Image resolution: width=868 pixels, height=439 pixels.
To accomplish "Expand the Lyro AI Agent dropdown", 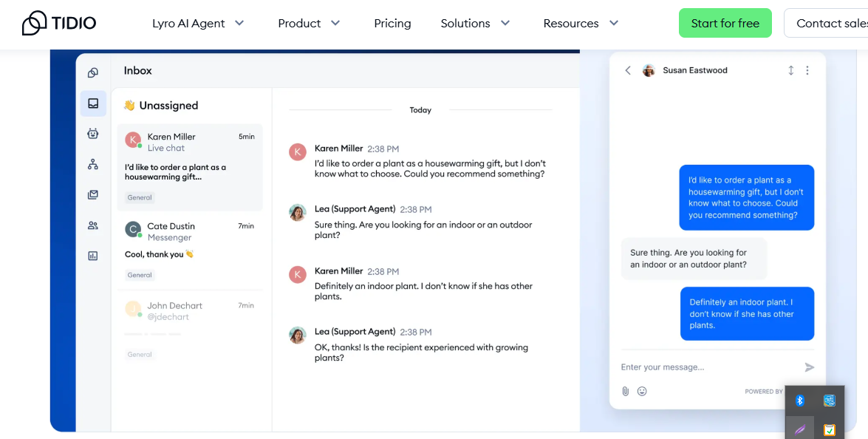I will tap(198, 23).
